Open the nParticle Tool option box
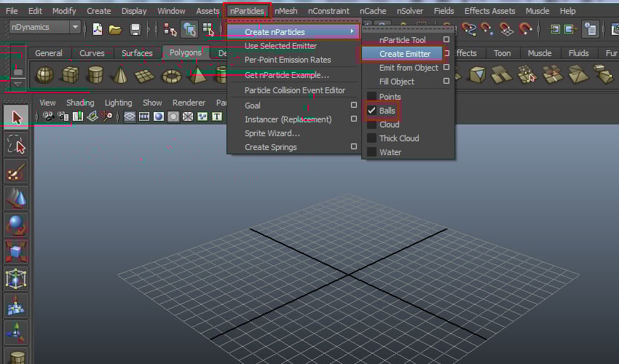619x364 pixels. [446, 39]
